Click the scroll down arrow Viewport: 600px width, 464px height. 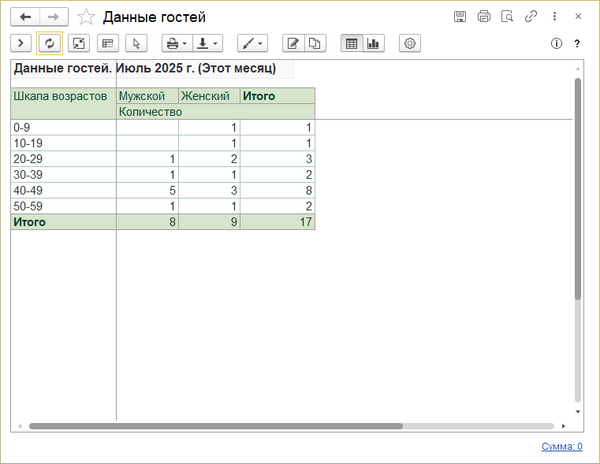coord(578,412)
